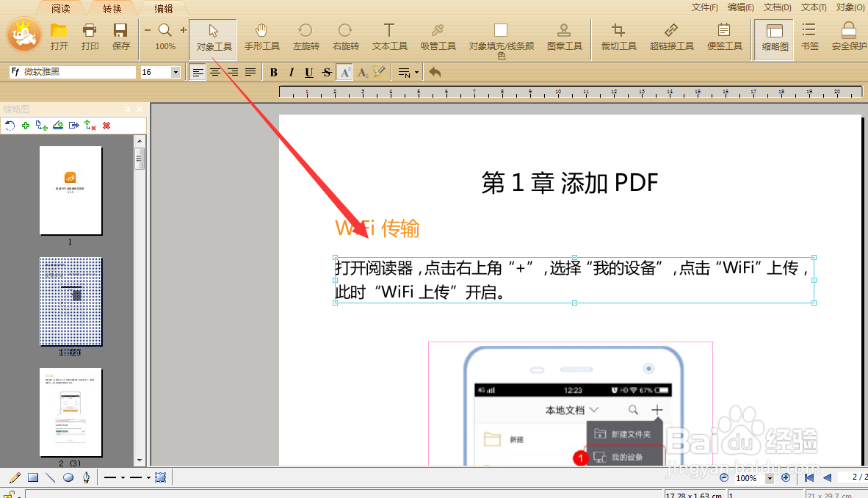Zoom in with bottom plus button

786,477
